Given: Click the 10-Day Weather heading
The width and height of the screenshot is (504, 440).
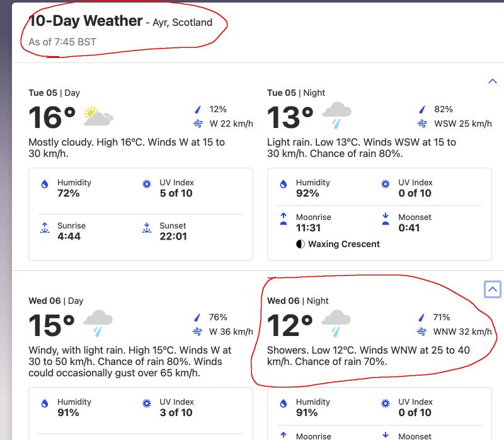Looking at the screenshot, I should [x=86, y=21].
